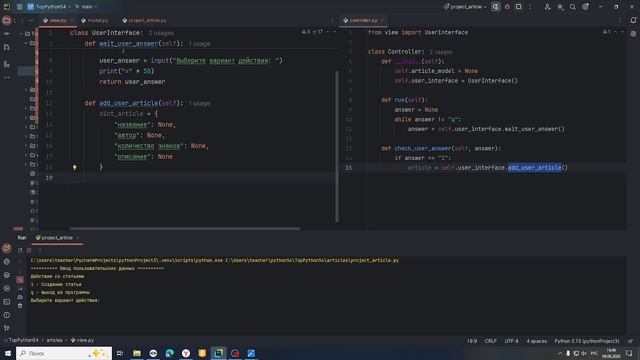Stop the running program from top toolbar
This screenshot has width=640, height=360.
(518, 7)
